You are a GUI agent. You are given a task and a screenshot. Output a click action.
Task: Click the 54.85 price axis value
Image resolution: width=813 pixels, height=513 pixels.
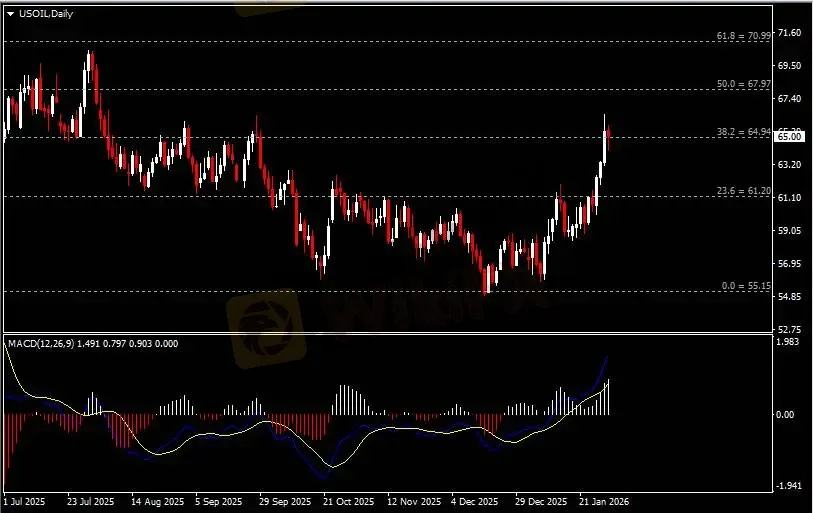pos(789,297)
